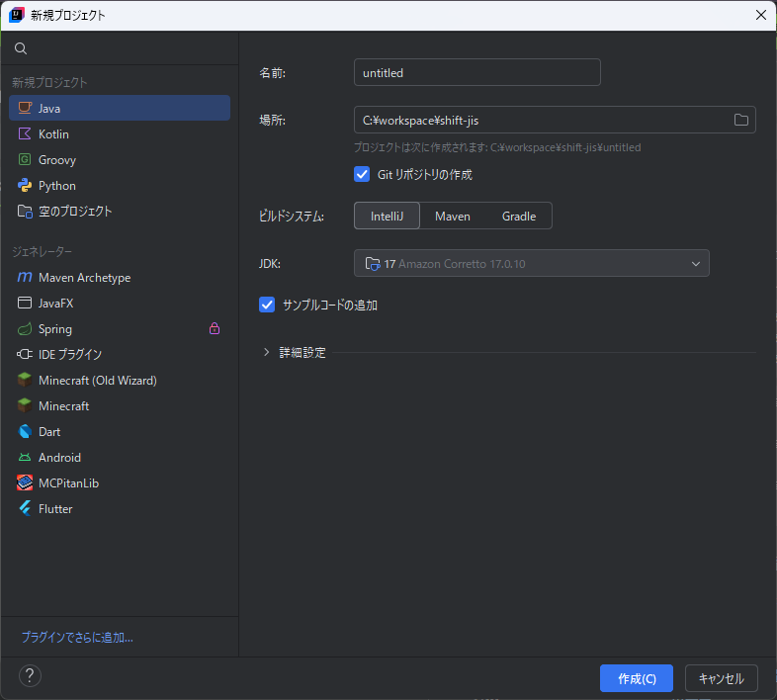Click the Groovy G icon

pyautogui.click(x=25, y=159)
